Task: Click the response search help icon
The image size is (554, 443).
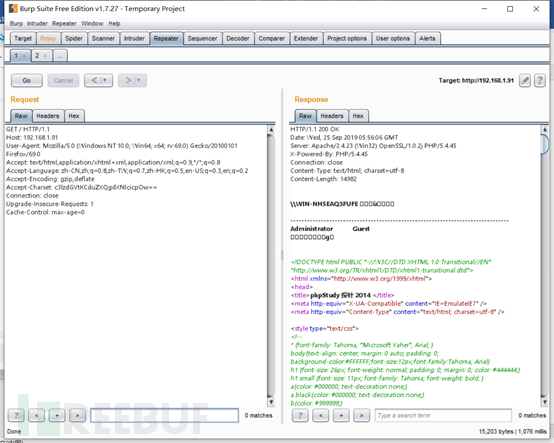Action: point(300,415)
